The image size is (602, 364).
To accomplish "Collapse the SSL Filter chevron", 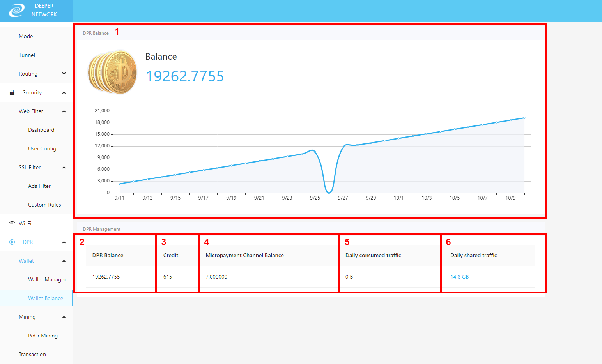I will pyautogui.click(x=64, y=167).
